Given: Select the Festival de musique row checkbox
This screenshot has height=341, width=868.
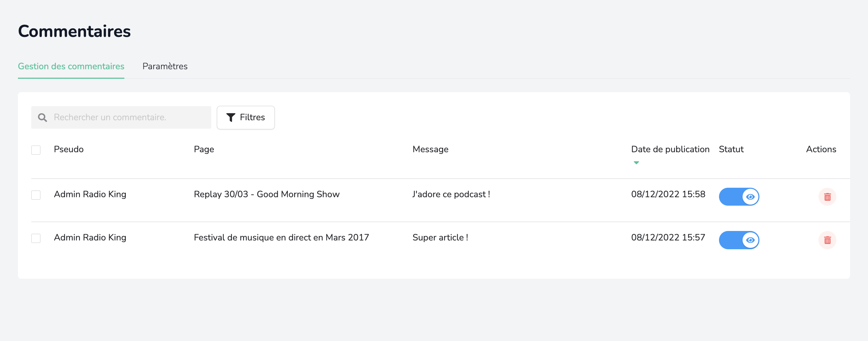Looking at the screenshot, I should (36, 238).
